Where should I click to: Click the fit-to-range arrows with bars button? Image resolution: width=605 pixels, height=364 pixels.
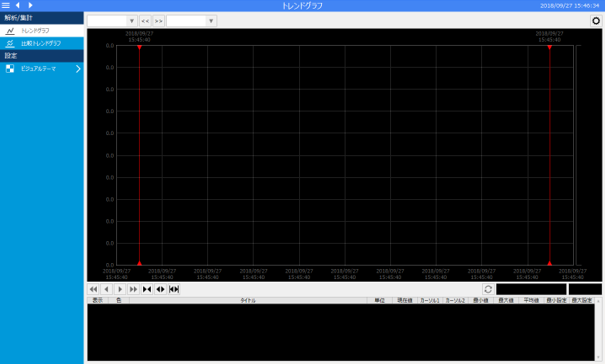(x=174, y=289)
